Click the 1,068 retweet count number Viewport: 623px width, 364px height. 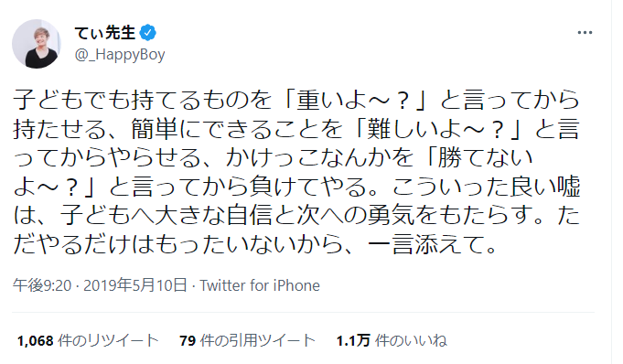pyautogui.click(x=36, y=340)
